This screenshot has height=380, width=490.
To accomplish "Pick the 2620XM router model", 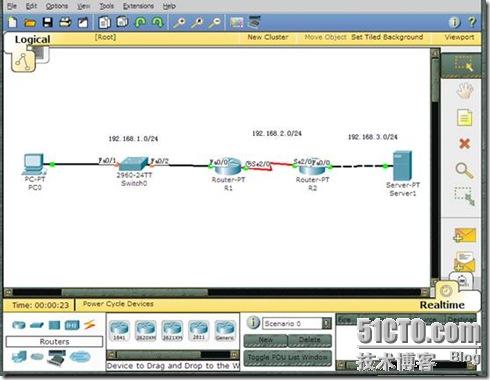I will click(146, 330).
